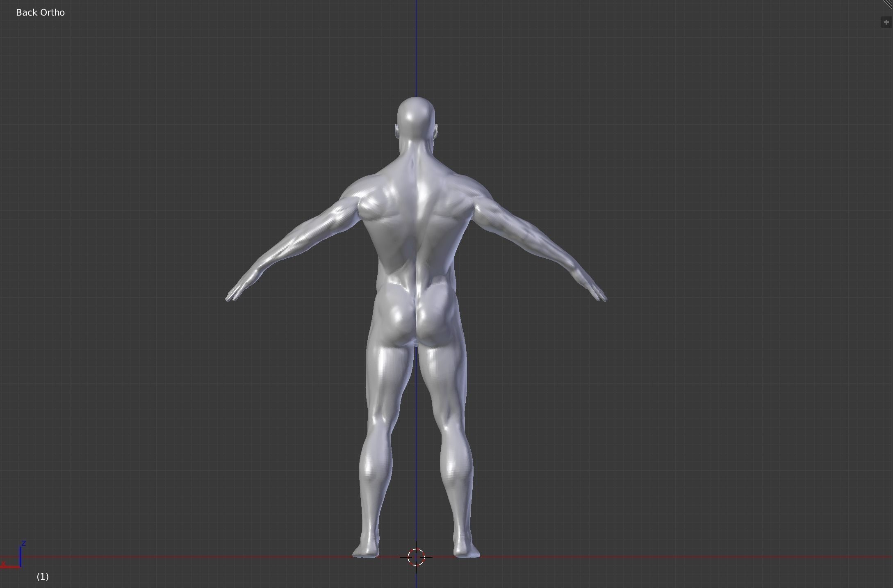
Task: Click the '(1)' frame number label
Action: click(43, 577)
